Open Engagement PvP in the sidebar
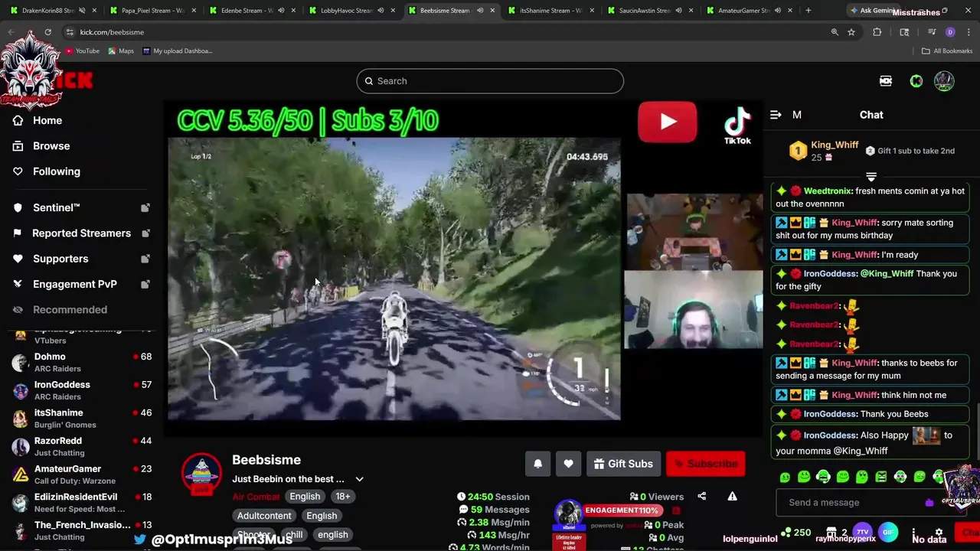Screen dimensions: 980x551 tap(74, 284)
